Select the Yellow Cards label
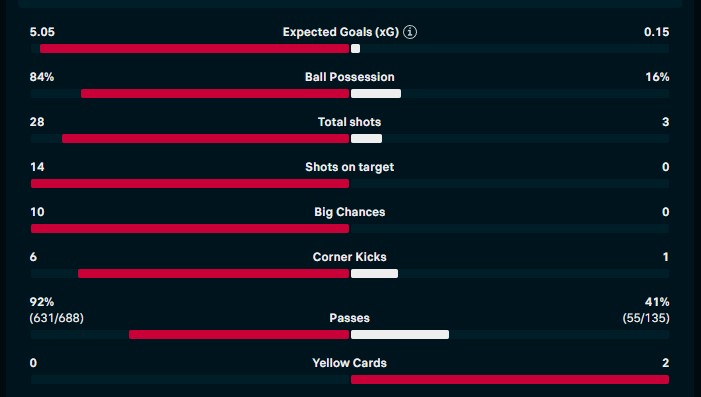701x397 pixels. point(350,363)
